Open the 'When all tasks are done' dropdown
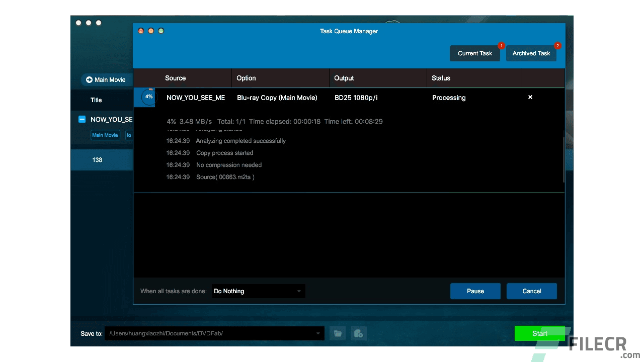The height and width of the screenshot is (362, 644). (258, 291)
